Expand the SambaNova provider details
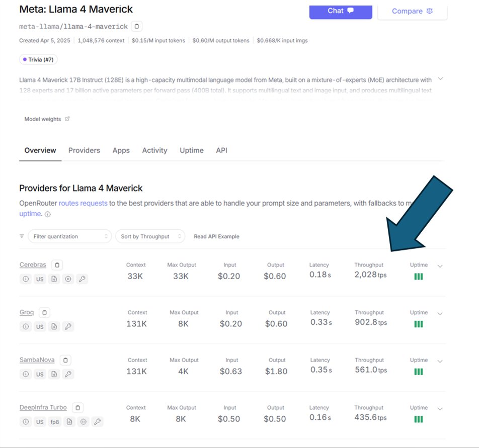Viewport: 479px width, 448px height. [x=440, y=362]
